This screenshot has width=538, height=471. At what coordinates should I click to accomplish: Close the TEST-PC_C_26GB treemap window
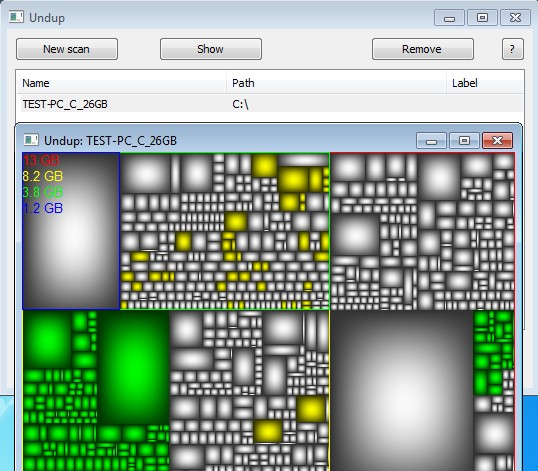[498, 140]
